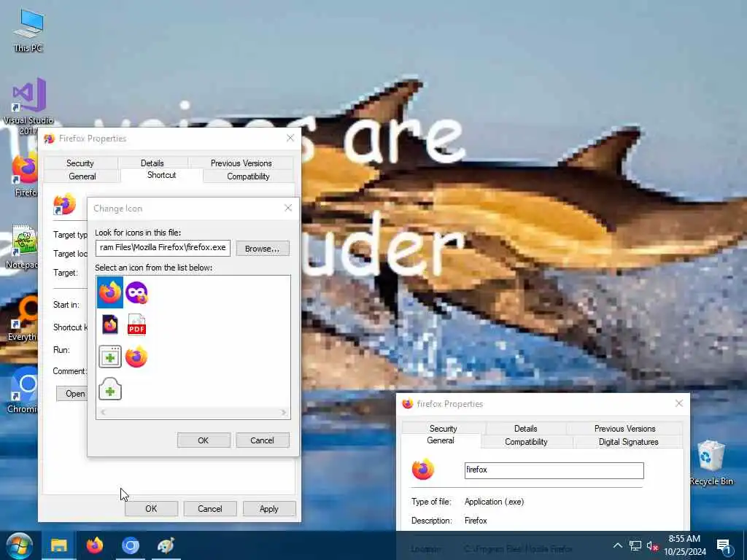Click the Paint palette taskbar icon
Screen dimensions: 747x560
pos(166,545)
